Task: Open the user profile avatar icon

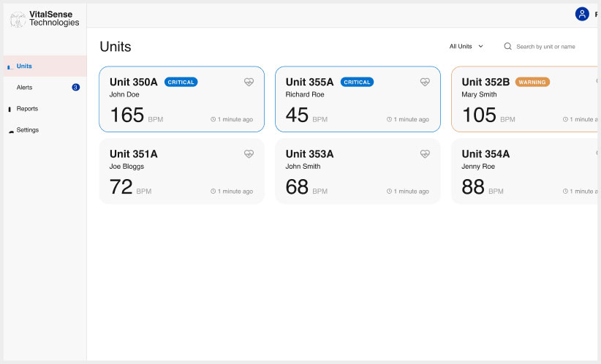Action: point(582,14)
